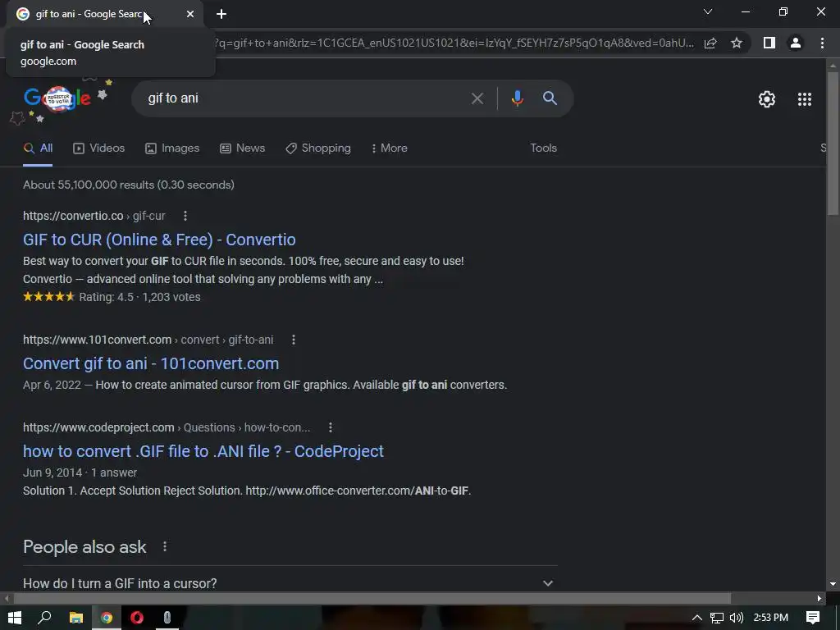Image resolution: width=840 pixels, height=630 pixels.
Task: Click the horizontal scrollbar thumb
Action: click(x=372, y=598)
